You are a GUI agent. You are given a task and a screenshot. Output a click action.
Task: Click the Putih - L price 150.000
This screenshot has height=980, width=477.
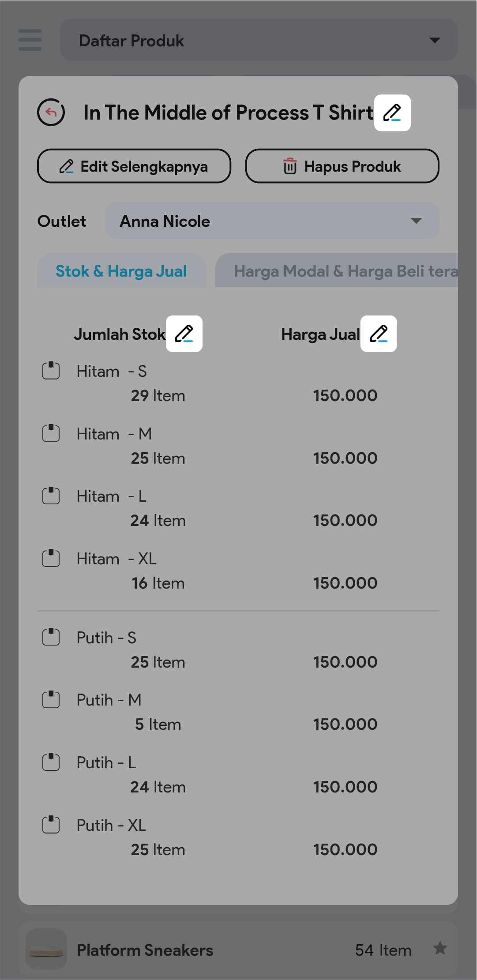(345, 787)
